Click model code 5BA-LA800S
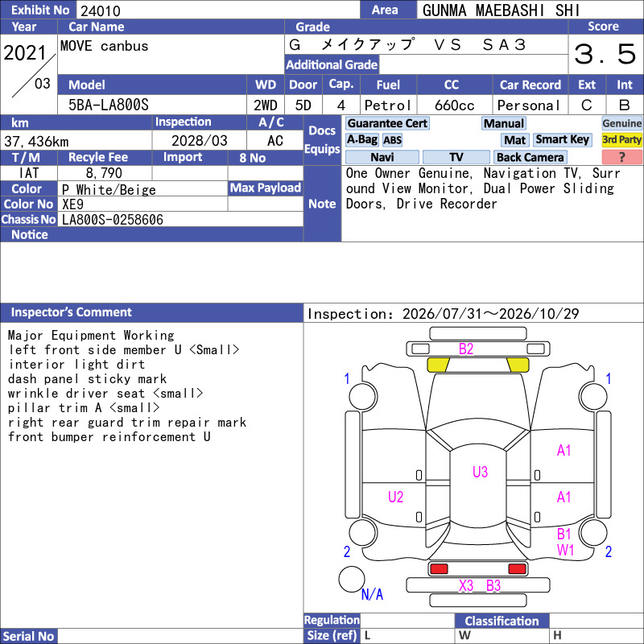 (109, 105)
